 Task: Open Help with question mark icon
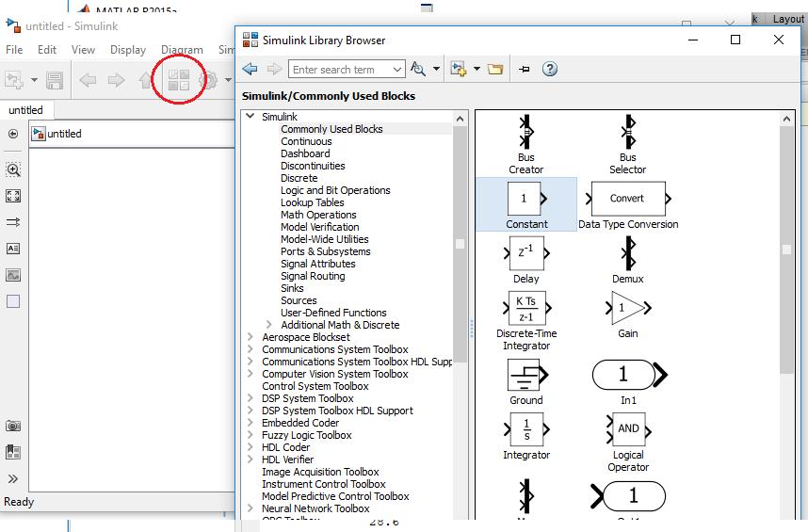tap(550, 69)
